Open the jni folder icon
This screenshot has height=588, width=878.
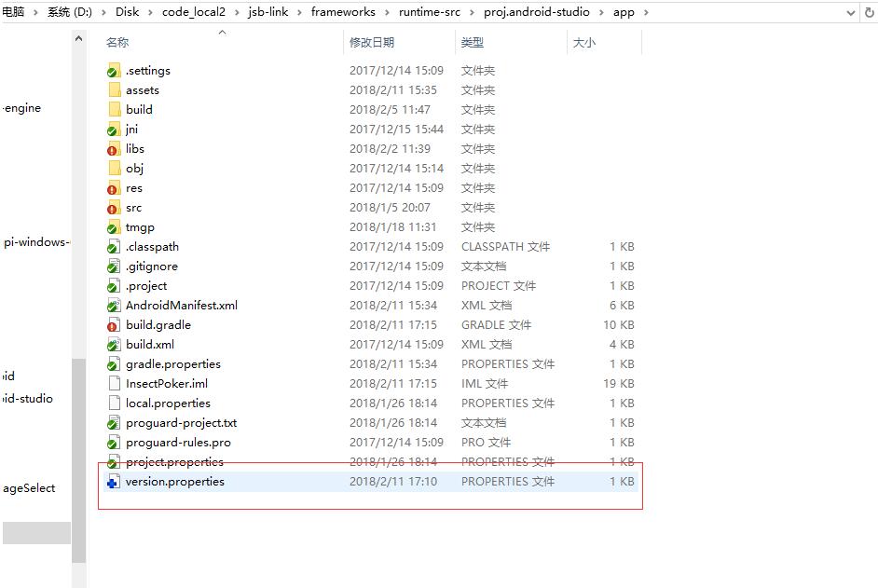[113, 129]
